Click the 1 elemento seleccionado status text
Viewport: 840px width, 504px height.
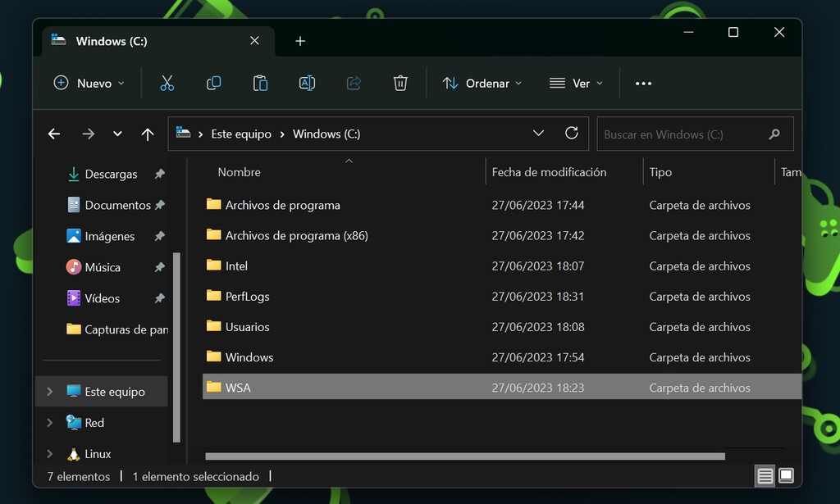(x=195, y=476)
